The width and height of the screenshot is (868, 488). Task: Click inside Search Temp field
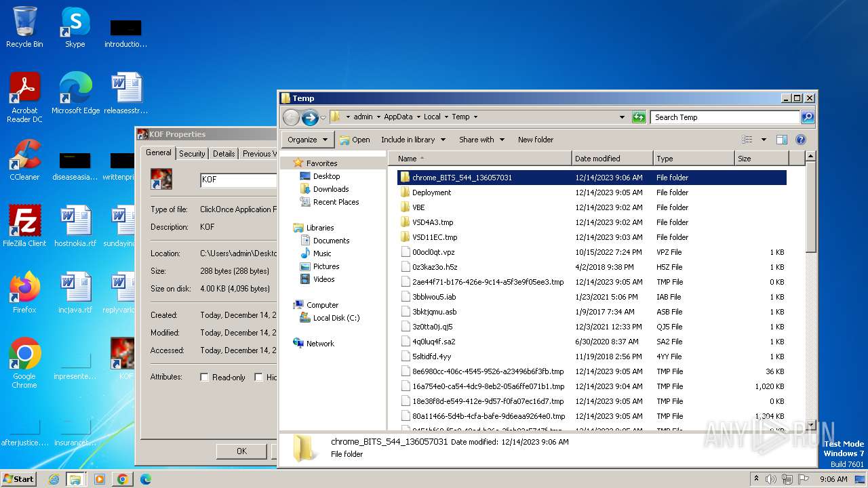tap(724, 117)
